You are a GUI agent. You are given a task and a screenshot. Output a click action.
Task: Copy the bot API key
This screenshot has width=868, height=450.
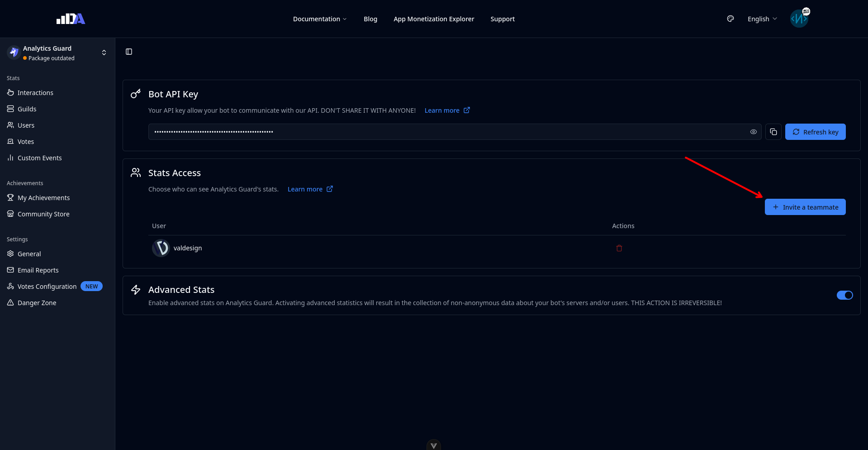pos(773,132)
